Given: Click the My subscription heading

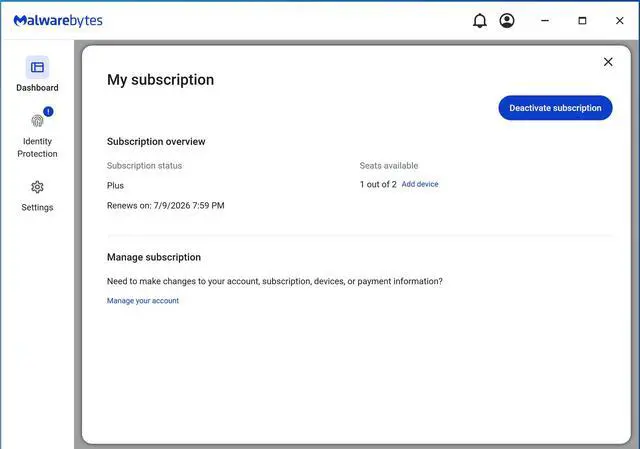Looking at the screenshot, I should click(160, 80).
